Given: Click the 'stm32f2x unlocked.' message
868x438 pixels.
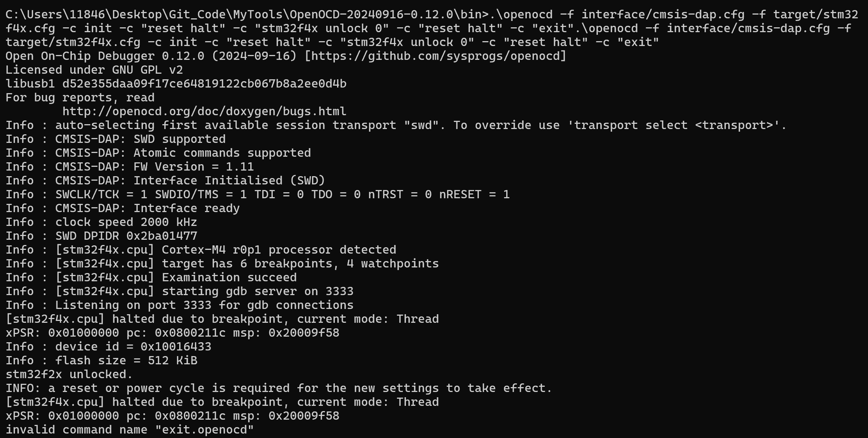Looking at the screenshot, I should pyautogui.click(x=69, y=374).
